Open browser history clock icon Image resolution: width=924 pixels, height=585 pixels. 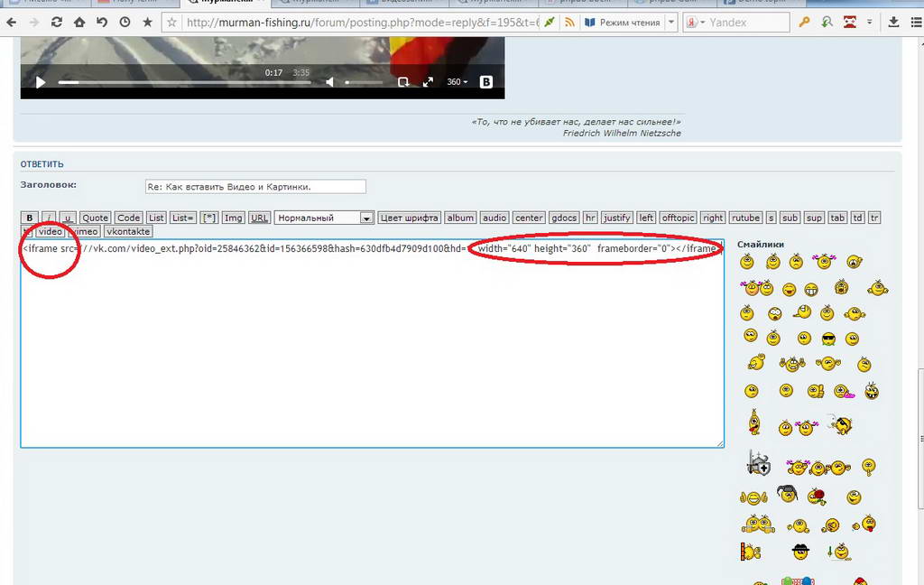coord(125,22)
